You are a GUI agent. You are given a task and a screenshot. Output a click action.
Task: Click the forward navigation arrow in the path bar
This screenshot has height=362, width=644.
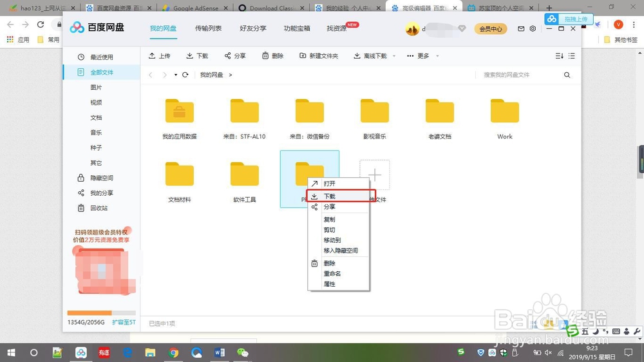click(165, 75)
